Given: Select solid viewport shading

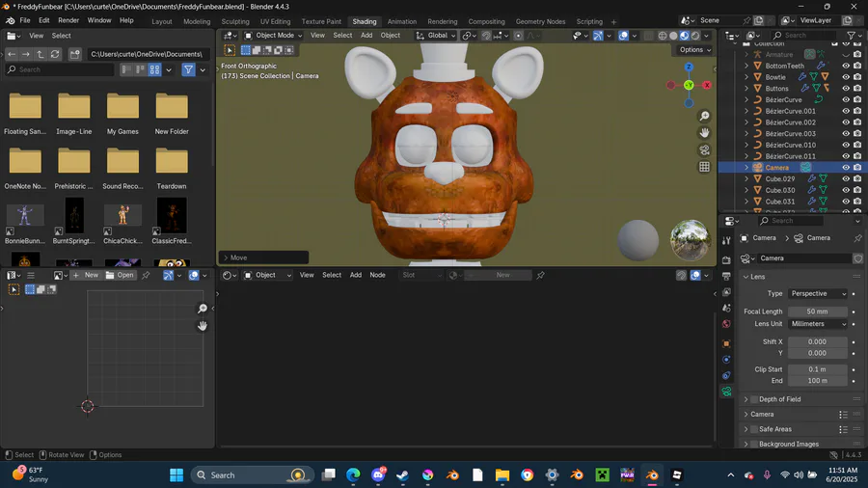Looking at the screenshot, I should [x=673, y=36].
